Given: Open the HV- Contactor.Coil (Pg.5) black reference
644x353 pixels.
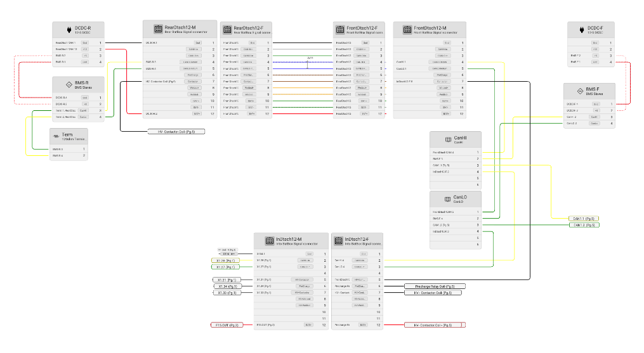Looking at the screenshot, I should 176,132.
